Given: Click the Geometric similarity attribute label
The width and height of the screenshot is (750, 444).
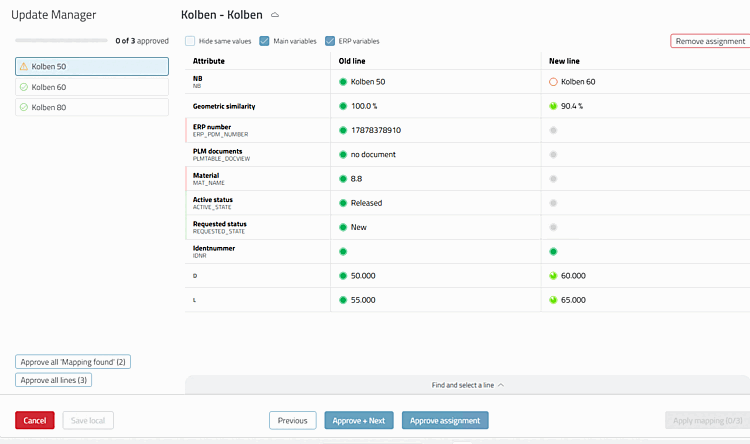Looking at the screenshot, I should click(224, 106).
